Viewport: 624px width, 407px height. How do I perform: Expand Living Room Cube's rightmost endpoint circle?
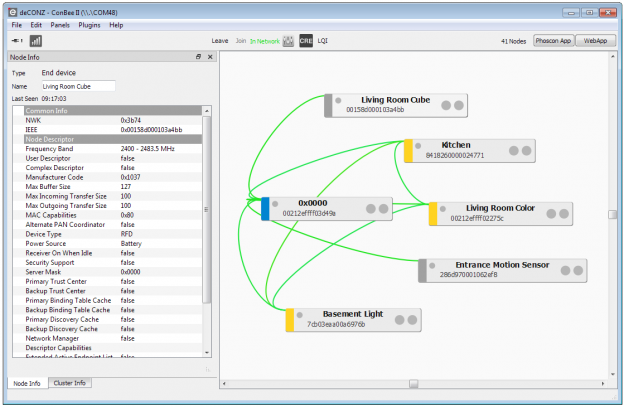(x=459, y=103)
